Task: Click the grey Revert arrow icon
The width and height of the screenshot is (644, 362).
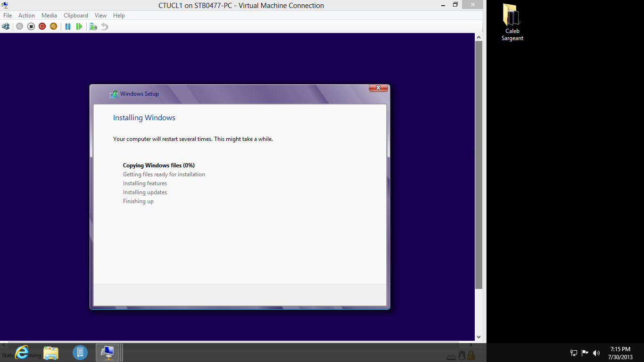Action: tap(105, 26)
